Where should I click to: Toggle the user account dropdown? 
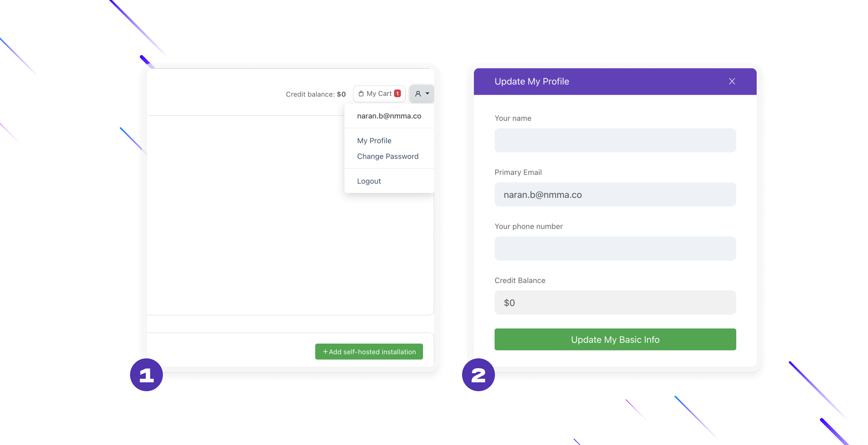point(422,94)
